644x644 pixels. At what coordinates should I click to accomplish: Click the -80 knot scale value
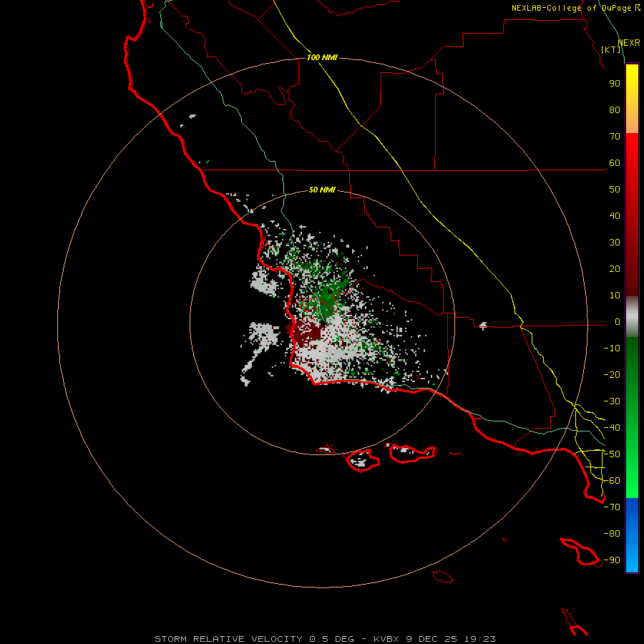coord(612,534)
